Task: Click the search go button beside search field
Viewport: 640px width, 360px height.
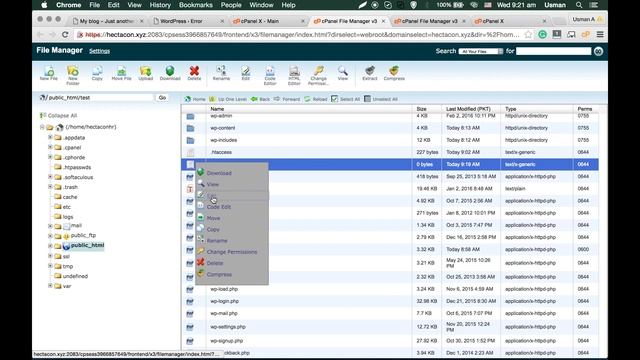Action: 598,51
